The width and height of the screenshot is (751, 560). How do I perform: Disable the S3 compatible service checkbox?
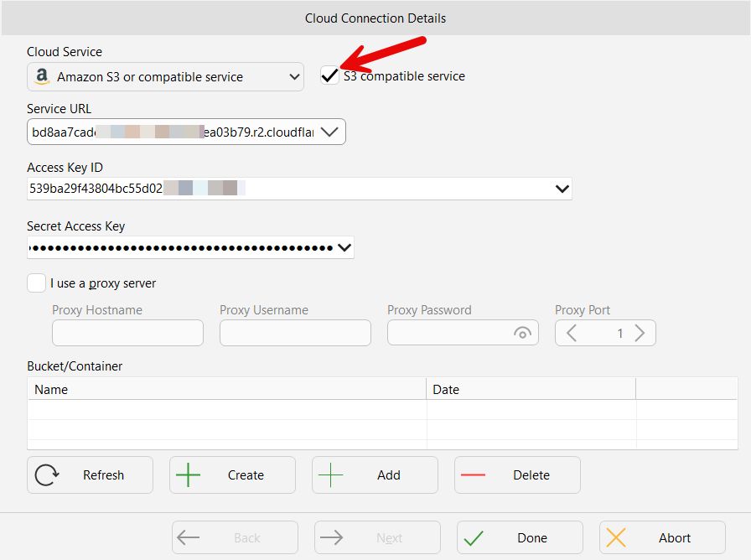[330, 75]
